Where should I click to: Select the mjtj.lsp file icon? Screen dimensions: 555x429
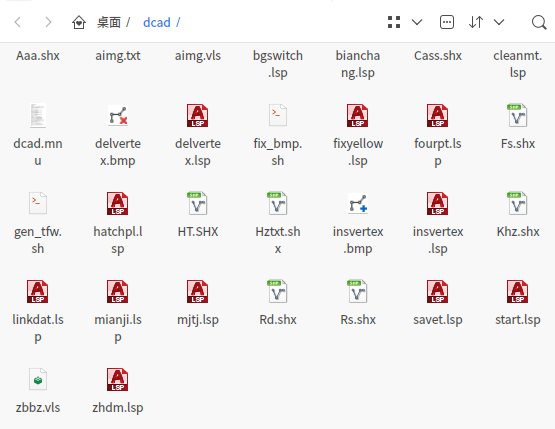198,292
